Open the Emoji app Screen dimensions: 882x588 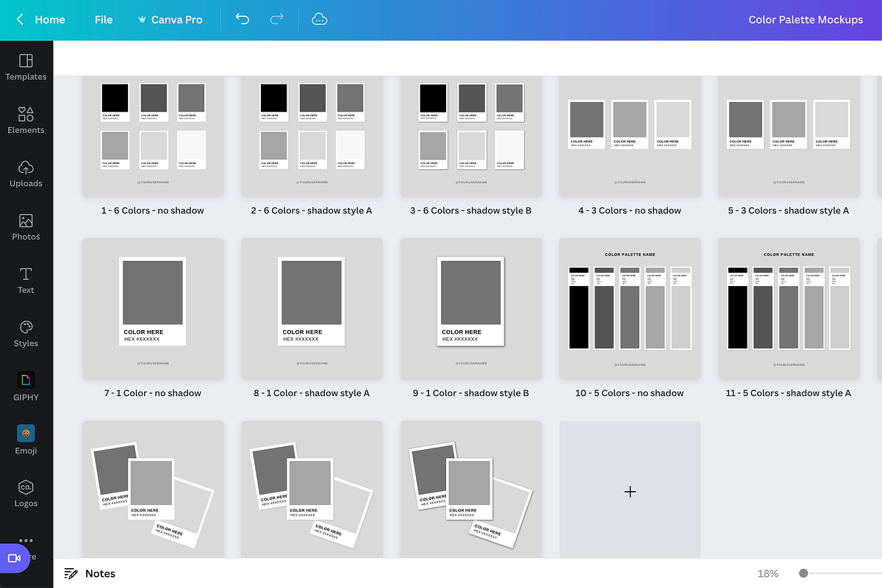click(26, 440)
